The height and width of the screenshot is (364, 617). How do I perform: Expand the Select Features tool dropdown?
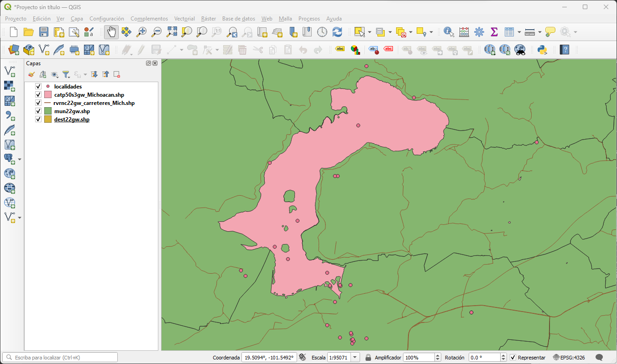(369, 32)
